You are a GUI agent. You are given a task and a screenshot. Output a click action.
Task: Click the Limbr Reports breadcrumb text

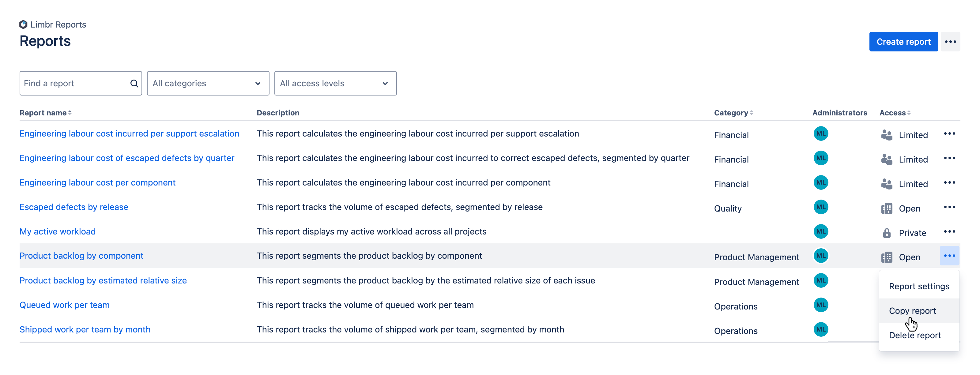pyautogui.click(x=58, y=24)
